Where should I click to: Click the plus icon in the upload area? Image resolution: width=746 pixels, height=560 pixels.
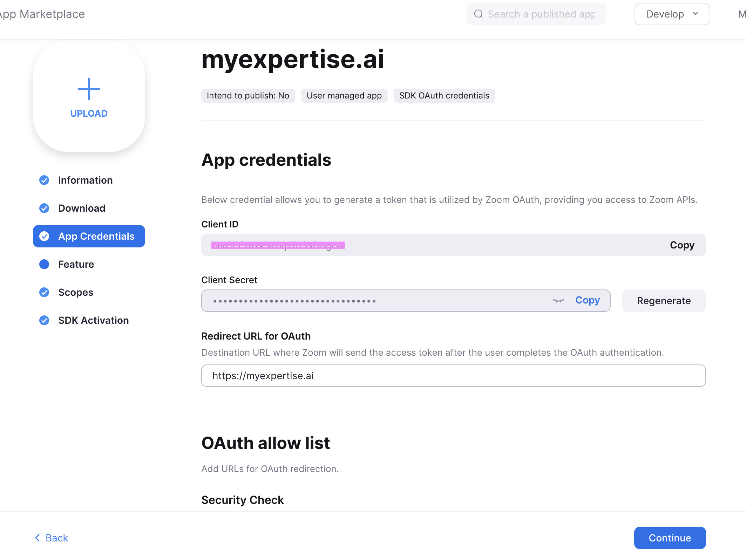(89, 89)
